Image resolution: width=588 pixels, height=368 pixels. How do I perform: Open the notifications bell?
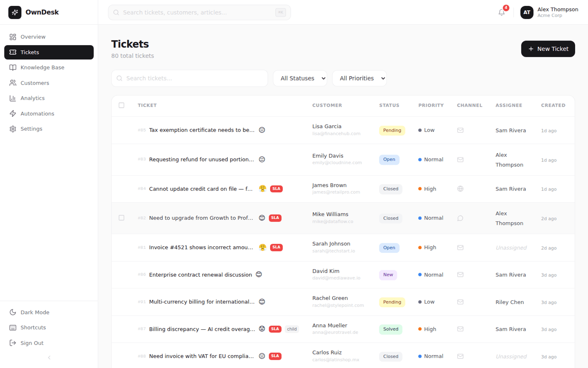pos(502,13)
